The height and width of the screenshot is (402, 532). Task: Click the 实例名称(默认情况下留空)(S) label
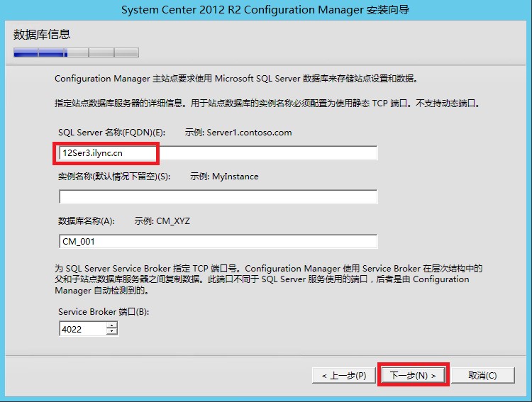click(114, 177)
